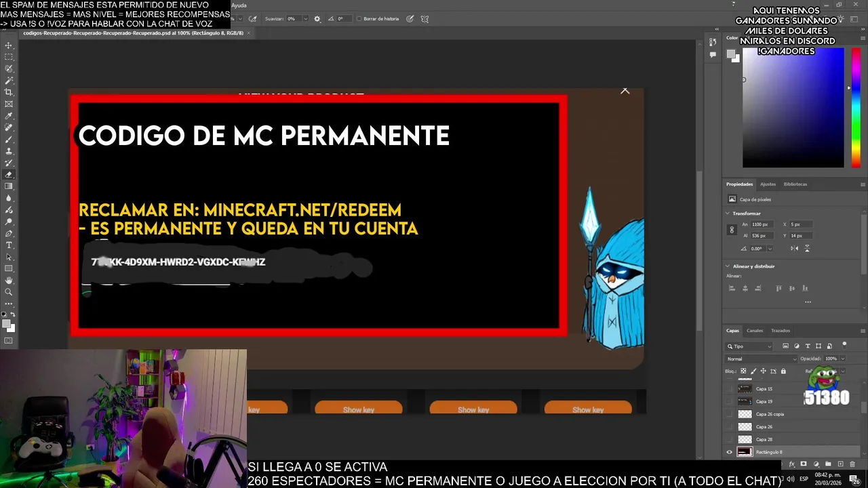The height and width of the screenshot is (488, 868).
Task: Filter layers by type layers (T icon)
Action: click(808, 346)
